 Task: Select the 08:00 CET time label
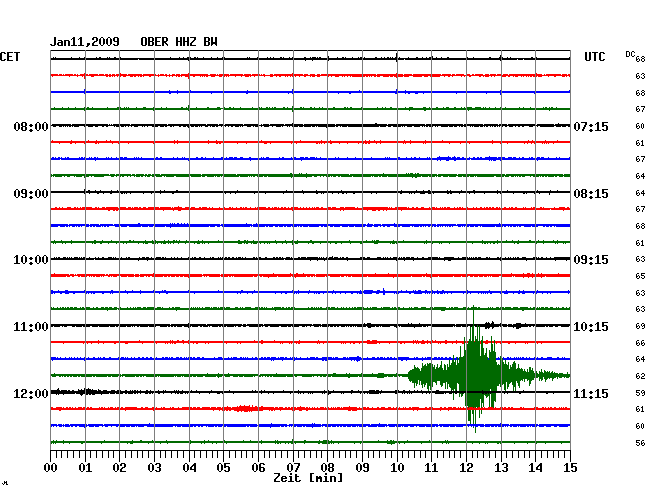click(31, 126)
